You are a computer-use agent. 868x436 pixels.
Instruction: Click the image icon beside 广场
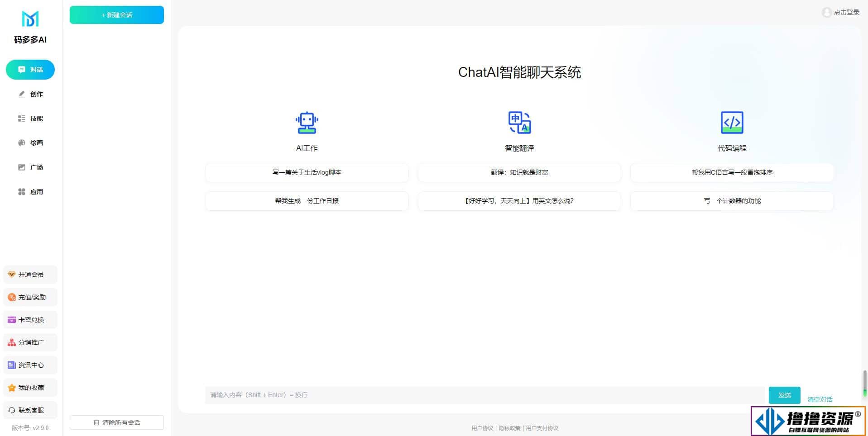22,167
